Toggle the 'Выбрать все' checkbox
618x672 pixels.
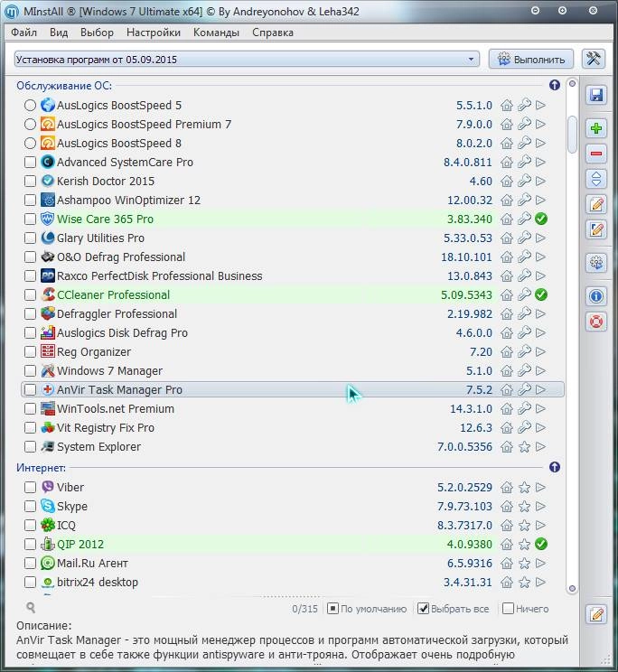[x=423, y=609]
